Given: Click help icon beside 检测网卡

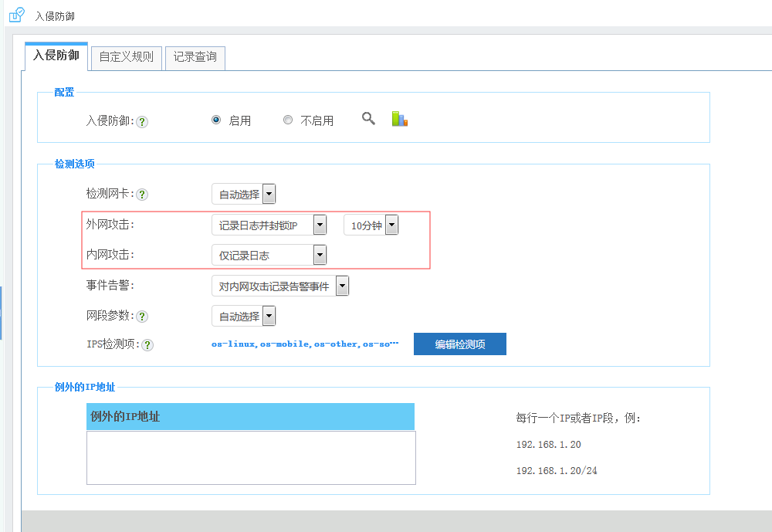Looking at the screenshot, I should click(142, 195).
